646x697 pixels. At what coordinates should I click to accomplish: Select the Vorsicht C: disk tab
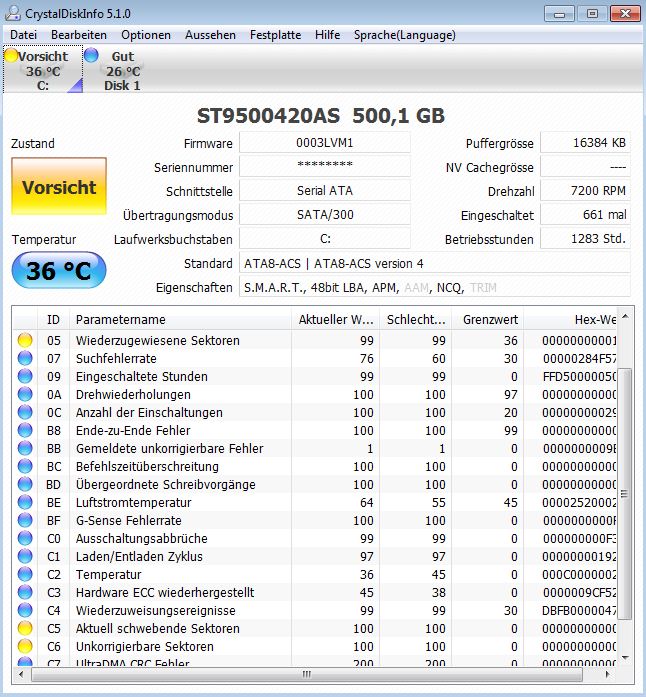pyautogui.click(x=43, y=70)
